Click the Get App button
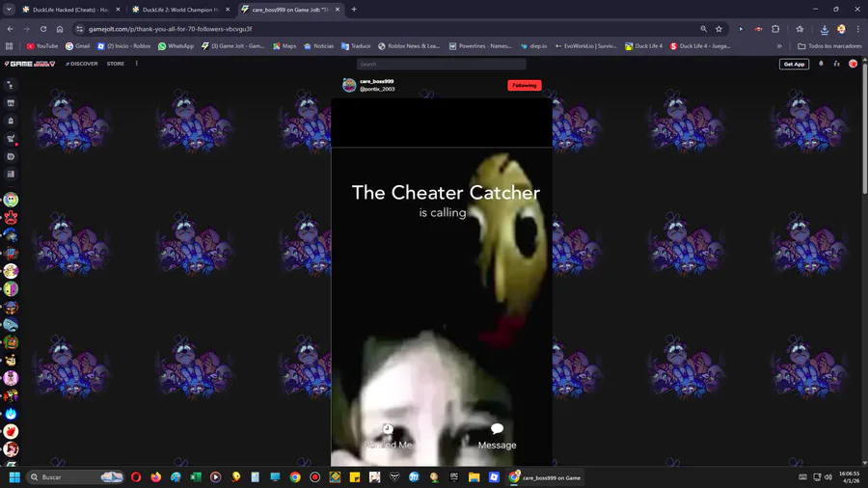 coord(794,65)
